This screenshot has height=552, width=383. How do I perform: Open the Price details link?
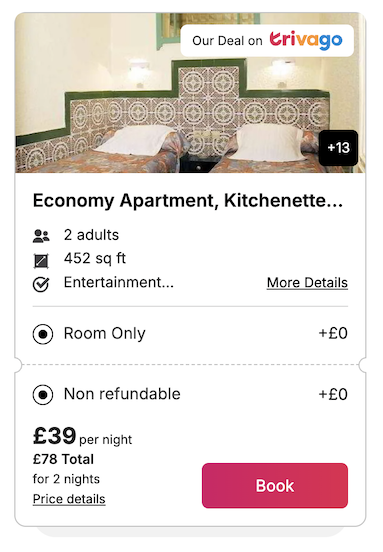(69, 499)
